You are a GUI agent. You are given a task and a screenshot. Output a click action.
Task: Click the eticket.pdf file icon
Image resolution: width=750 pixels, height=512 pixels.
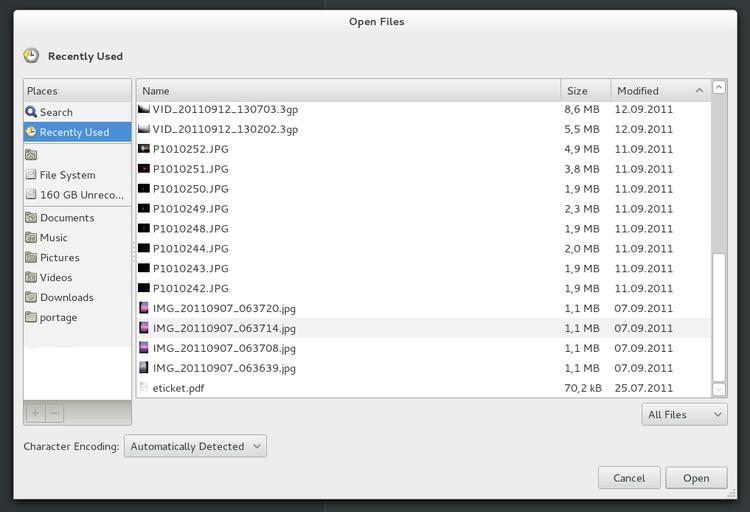(144, 388)
